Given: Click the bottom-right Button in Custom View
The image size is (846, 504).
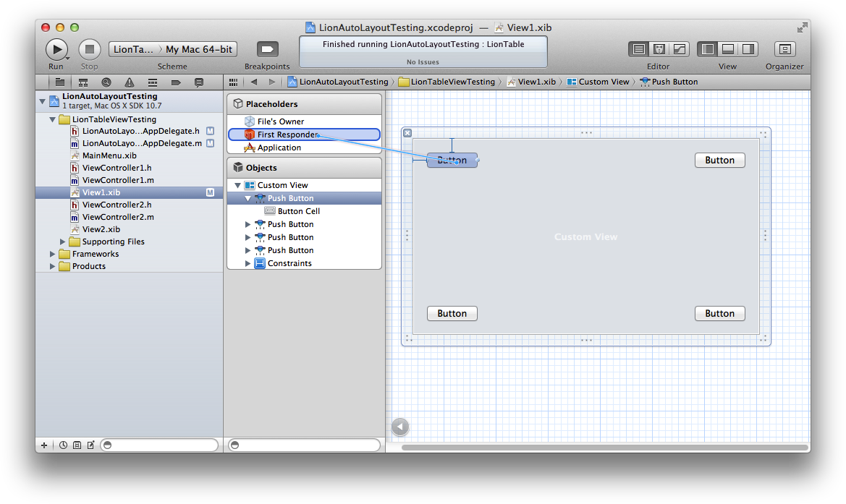Looking at the screenshot, I should (720, 314).
